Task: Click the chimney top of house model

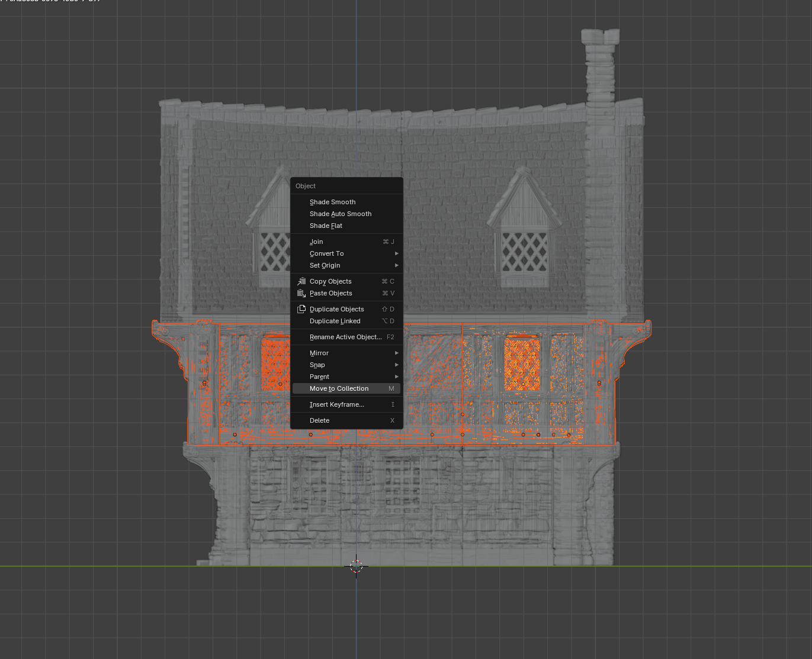Action: pyautogui.click(x=600, y=38)
